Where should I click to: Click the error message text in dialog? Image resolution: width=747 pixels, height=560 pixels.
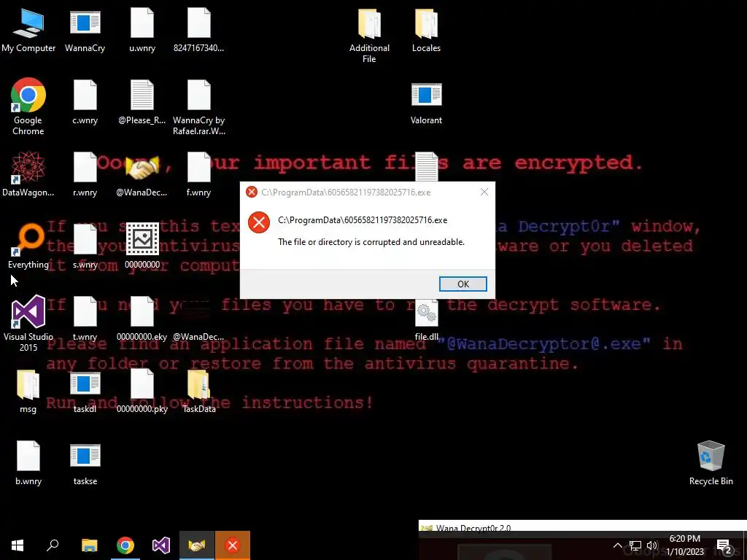pyautogui.click(x=371, y=242)
